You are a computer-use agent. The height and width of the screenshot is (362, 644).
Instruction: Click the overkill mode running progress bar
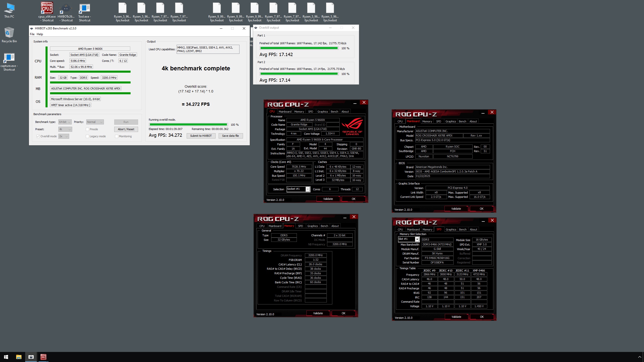point(188,125)
